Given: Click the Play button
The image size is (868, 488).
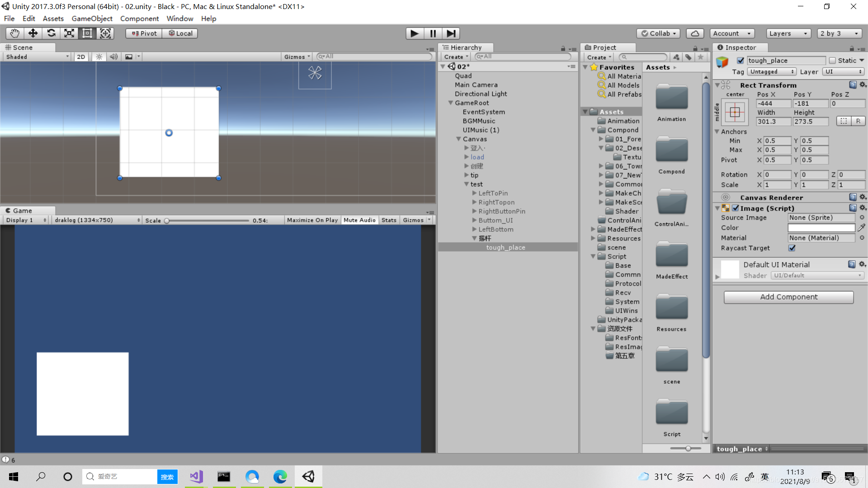Looking at the screenshot, I should click(414, 33).
